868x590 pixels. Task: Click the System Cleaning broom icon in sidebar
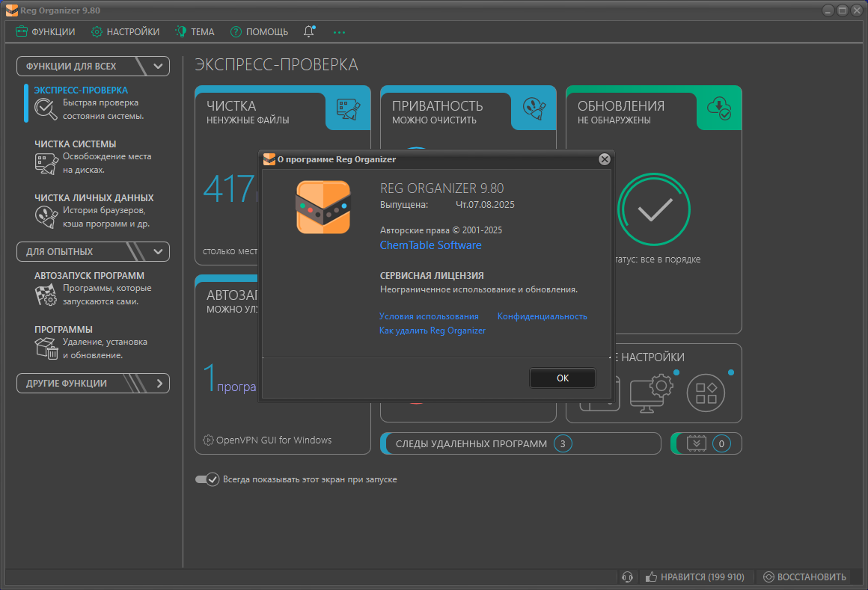coord(46,164)
